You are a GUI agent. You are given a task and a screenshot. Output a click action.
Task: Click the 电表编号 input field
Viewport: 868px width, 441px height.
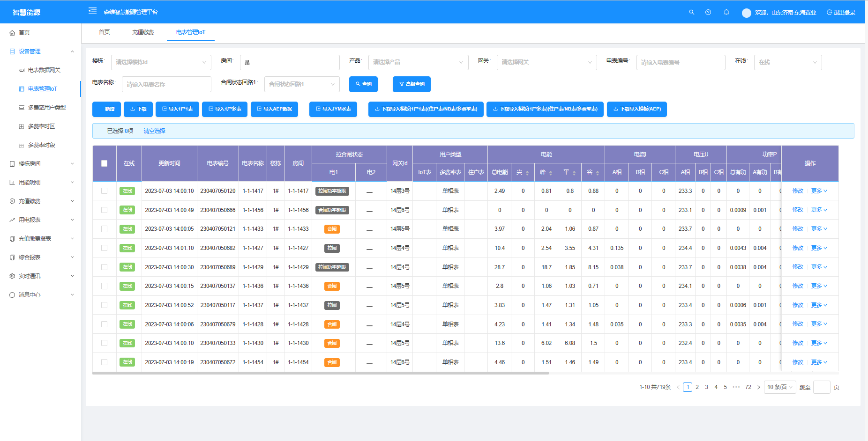[680, 62]
